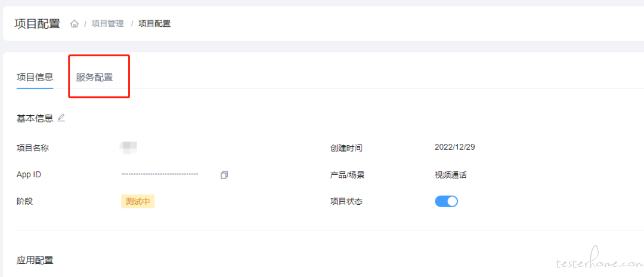This screenshot has width=644, height=277.
Task: Click 项目配置 breadcrumb item
Action: tap(154, 24)
